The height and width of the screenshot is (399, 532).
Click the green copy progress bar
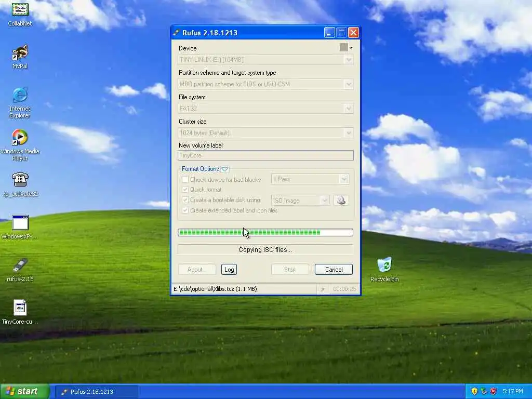coord(265,232)
